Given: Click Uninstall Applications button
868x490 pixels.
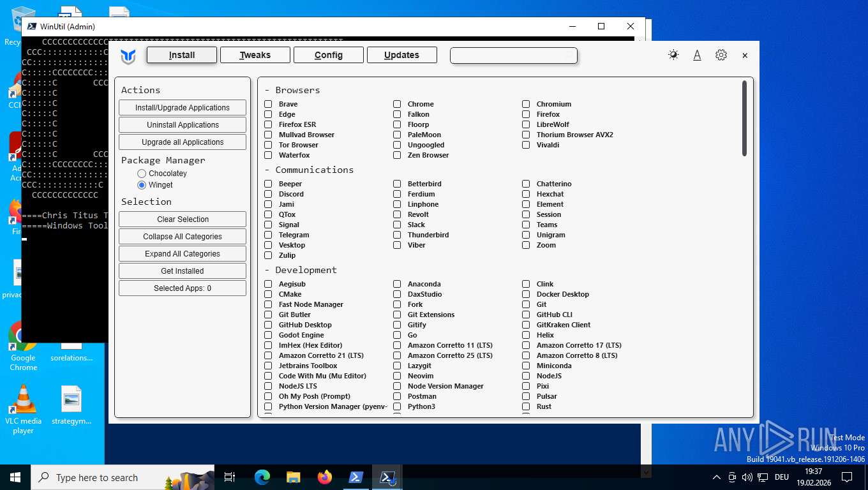Looking at the screenshot, I should point(183,125).
